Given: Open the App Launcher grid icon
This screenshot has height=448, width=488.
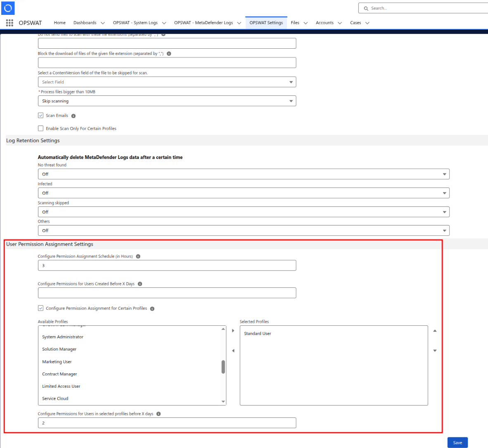Looking at the screenshot, I should point(9,23).
